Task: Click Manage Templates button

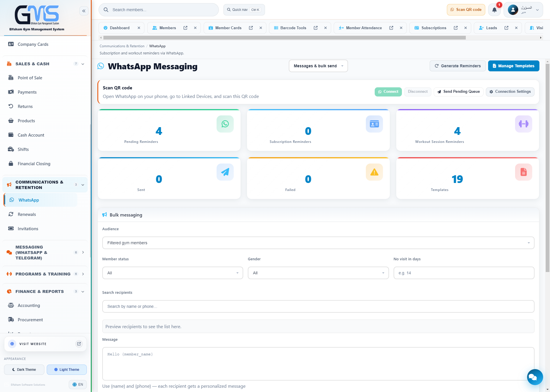Action: [x=514, y=66]
